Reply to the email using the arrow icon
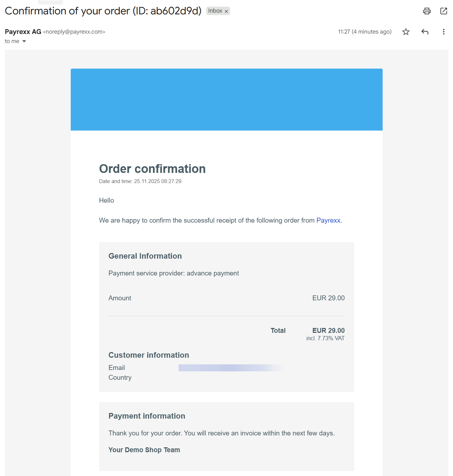The width and height of the screenshot is (453, 476). pyautogui.click(x=425, y=32)
